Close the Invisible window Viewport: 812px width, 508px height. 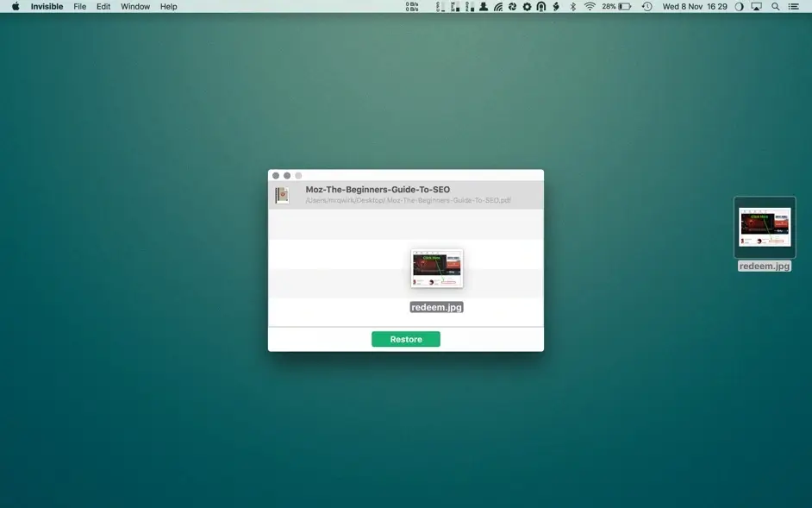pyautogui.click(x=276, y=176)
